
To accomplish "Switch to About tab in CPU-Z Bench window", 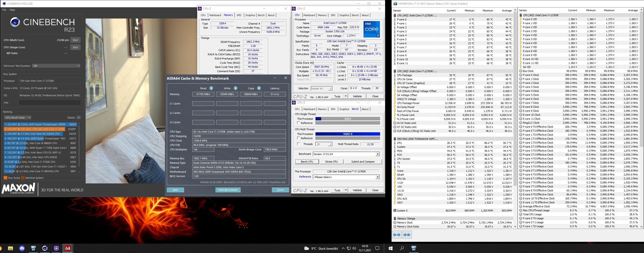I will click(365, 109).
